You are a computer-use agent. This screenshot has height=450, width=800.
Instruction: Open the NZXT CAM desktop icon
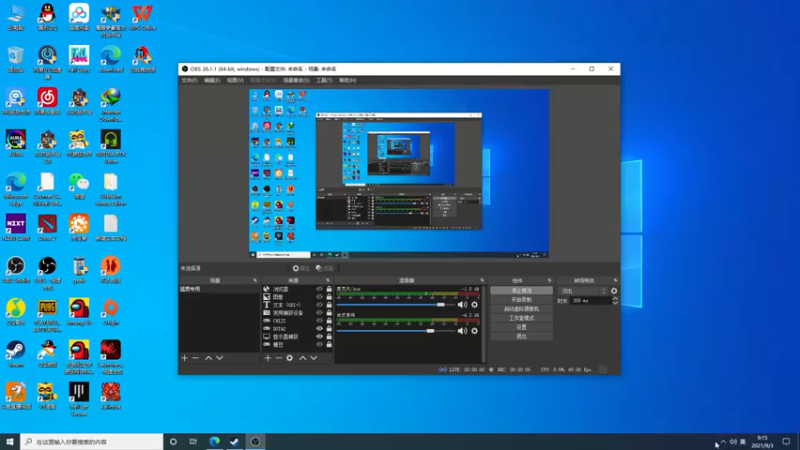click(16, 228)
